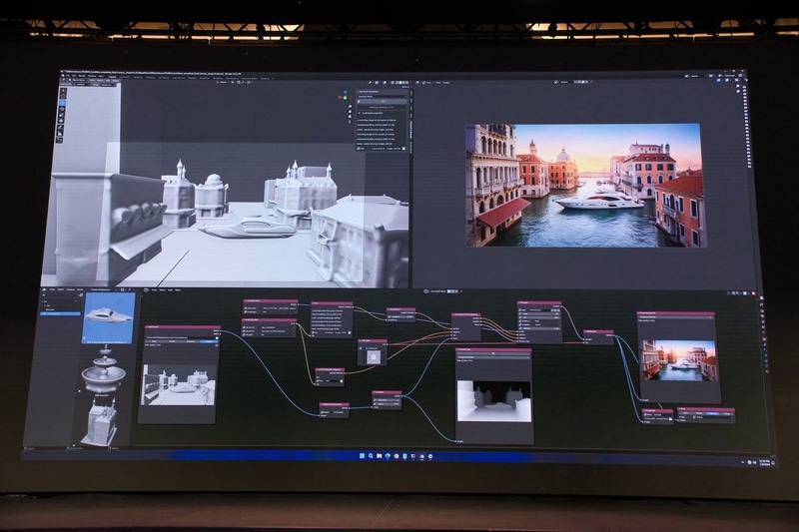799x532 pixels.
Task: Select the blue highlighted tab in save node
Action: pos(713,414)
